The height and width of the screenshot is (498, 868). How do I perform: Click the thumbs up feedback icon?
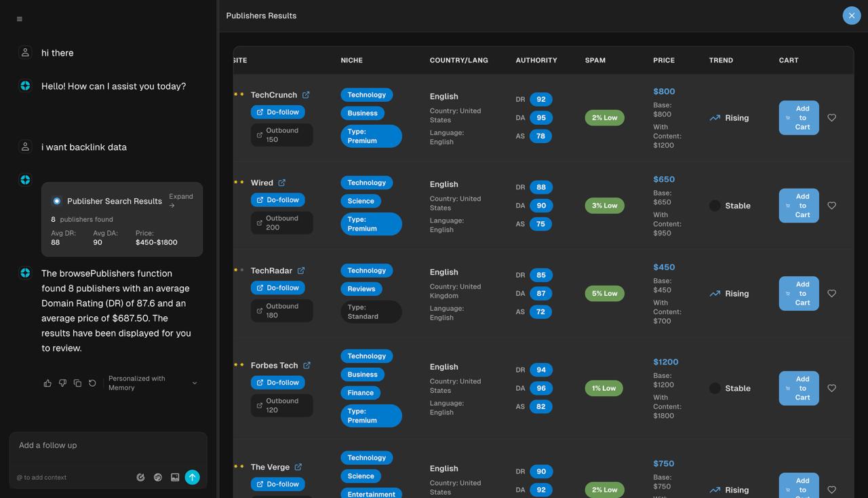[47, 383]
